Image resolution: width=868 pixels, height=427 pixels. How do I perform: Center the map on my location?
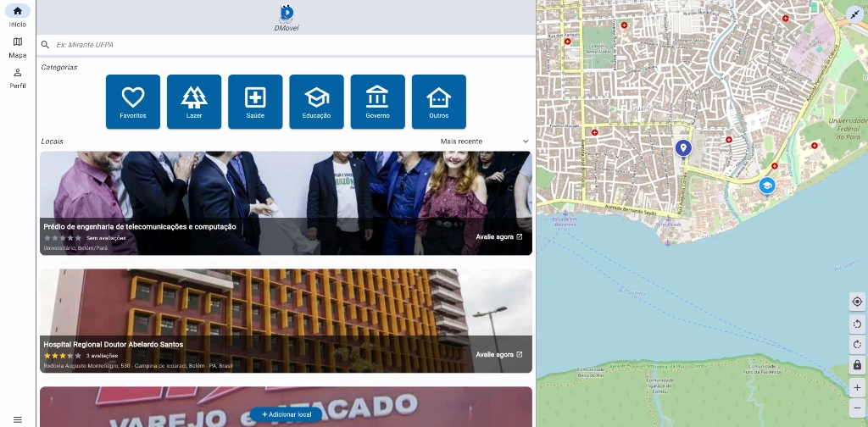857,302
